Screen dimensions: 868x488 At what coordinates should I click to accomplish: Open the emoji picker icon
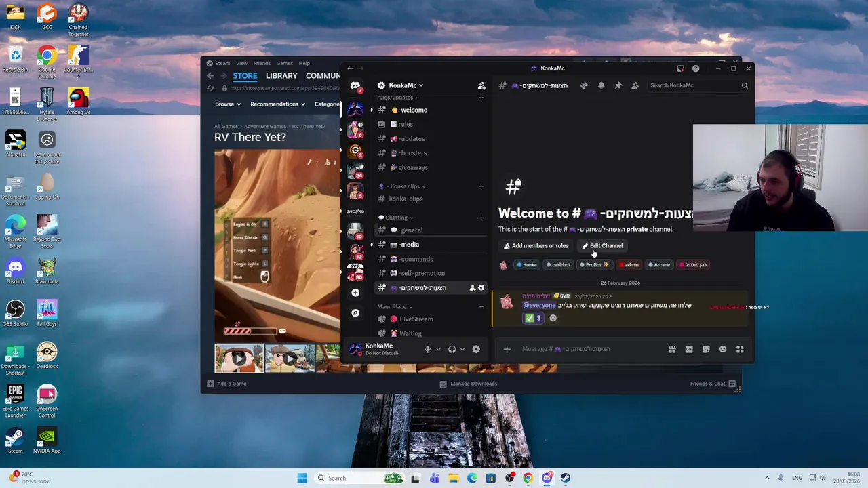click(x=723, y=349)
